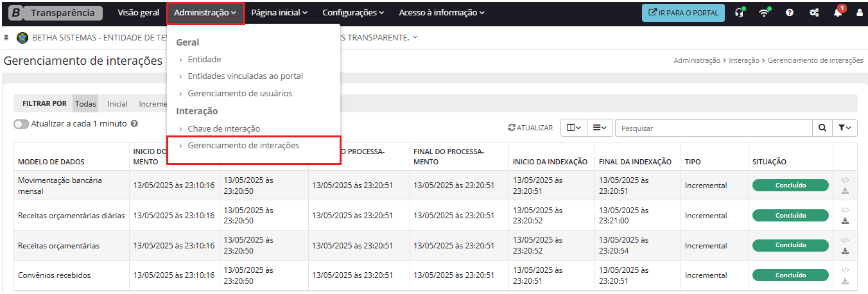Open the settings gears icon in the top bar
Screen dimensions: 868x294
pos(814,13)
